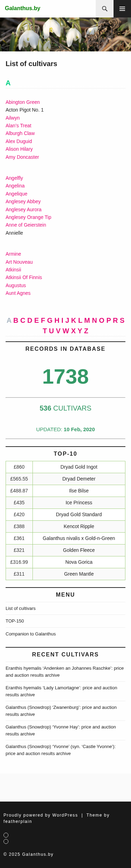Select List of cultivars menu item
The width and height of the screenshot is (131, 868).
[x=21, y=608]
